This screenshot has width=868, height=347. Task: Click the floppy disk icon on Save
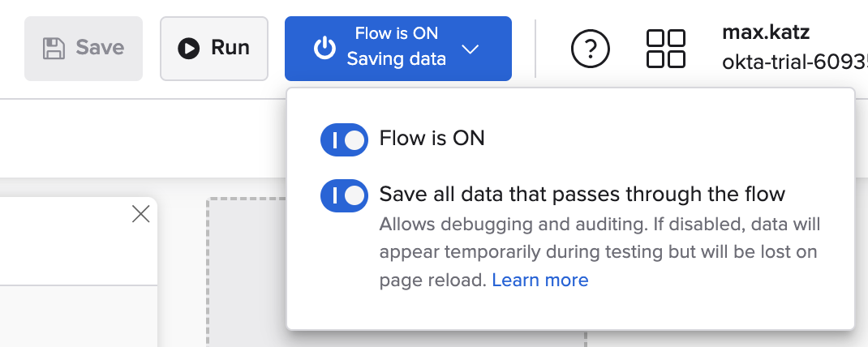click(x=54, y=48)
